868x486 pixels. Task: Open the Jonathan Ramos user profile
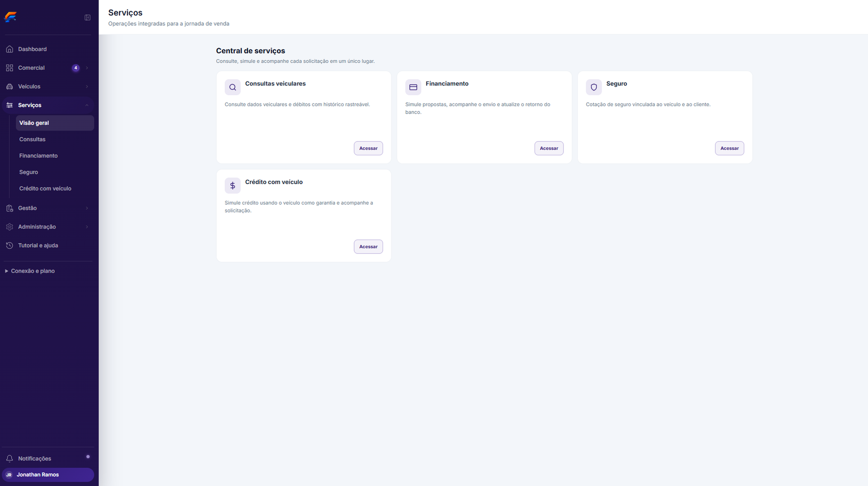tap(48, 475)
